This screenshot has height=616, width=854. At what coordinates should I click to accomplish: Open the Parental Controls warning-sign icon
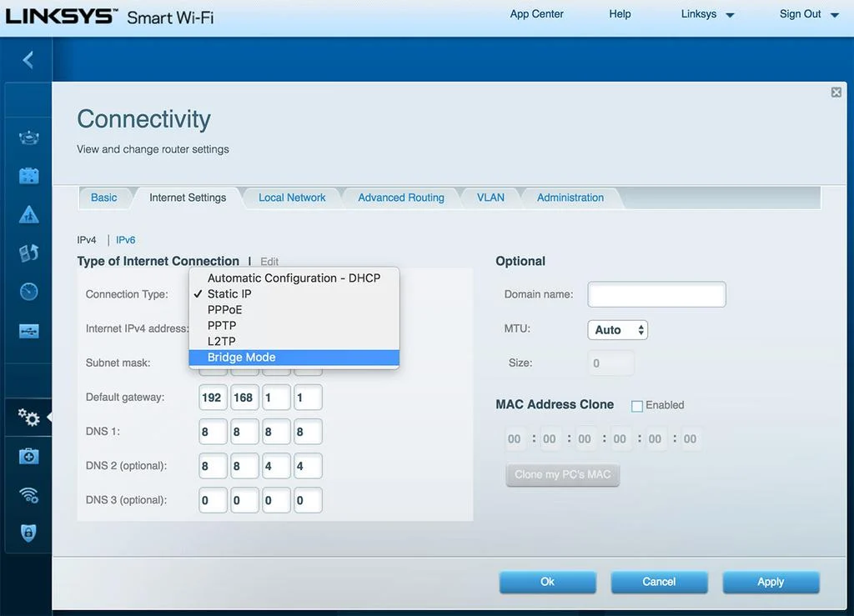point(29,214)
